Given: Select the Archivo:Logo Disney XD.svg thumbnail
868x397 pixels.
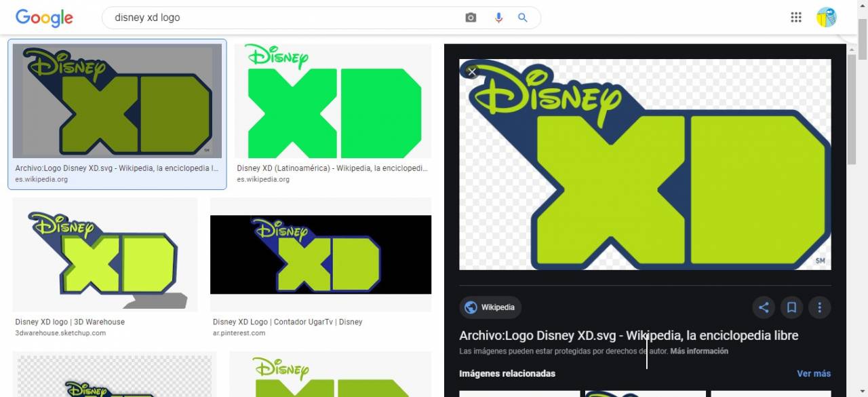Looking at the screenshot, I should coord(117,101).
